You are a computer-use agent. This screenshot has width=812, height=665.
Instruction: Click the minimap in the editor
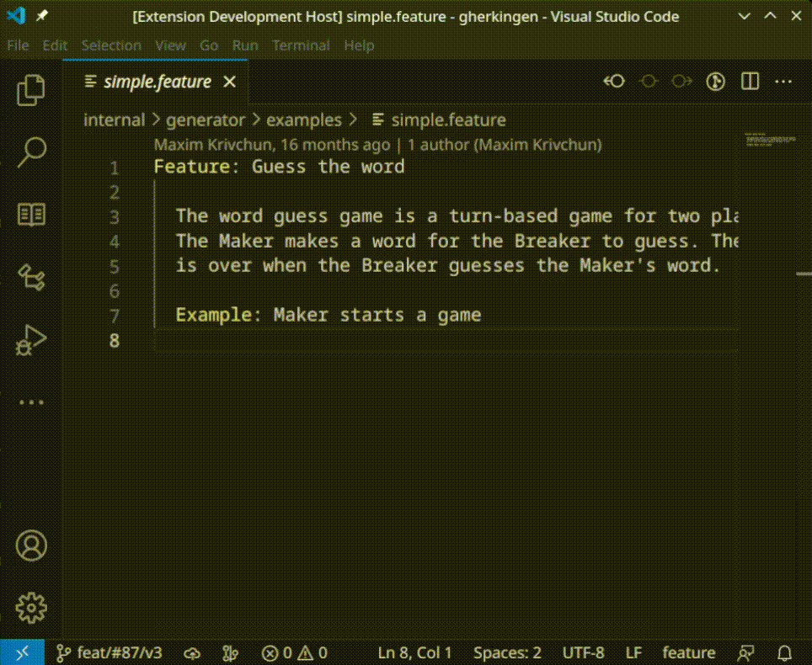coord(770,140)
